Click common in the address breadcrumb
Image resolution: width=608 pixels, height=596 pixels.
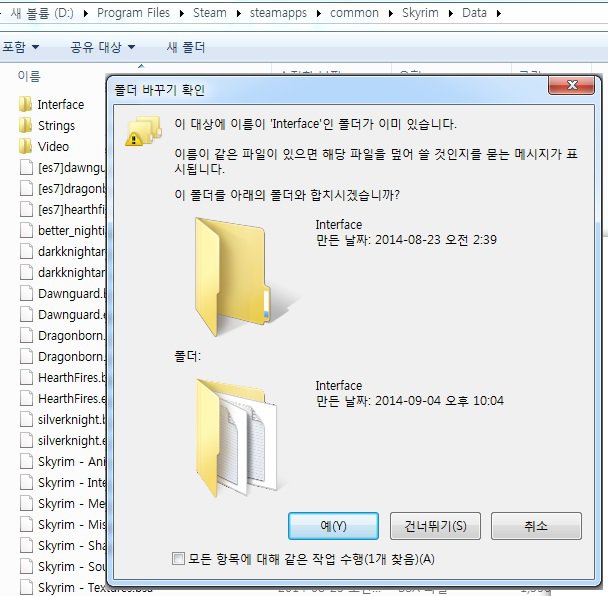354,13
